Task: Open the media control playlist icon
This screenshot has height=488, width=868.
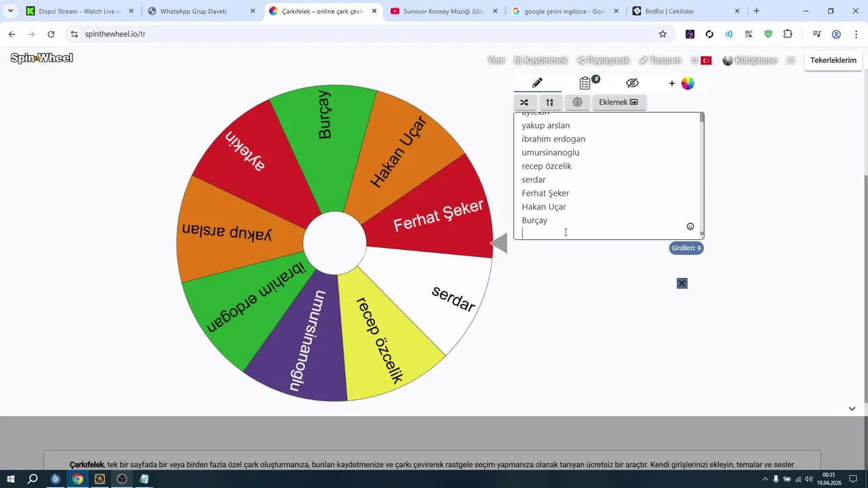Action: 817,35
